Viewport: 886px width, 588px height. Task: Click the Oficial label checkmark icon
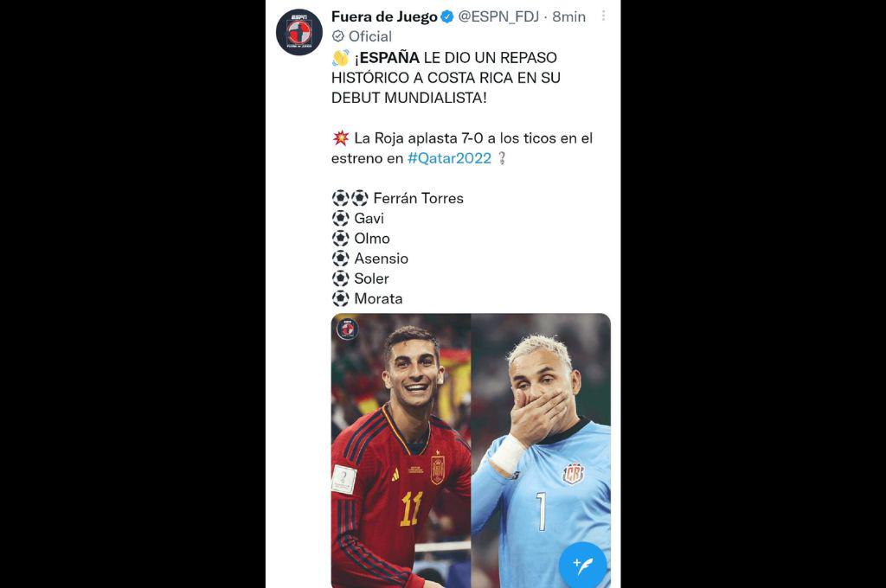pos(338,36)
